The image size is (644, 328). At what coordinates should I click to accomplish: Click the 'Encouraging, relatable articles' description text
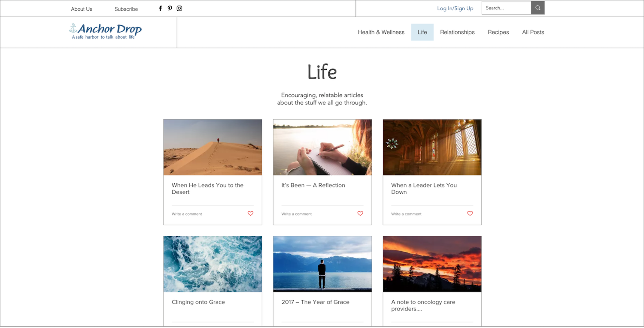[322, 99]
